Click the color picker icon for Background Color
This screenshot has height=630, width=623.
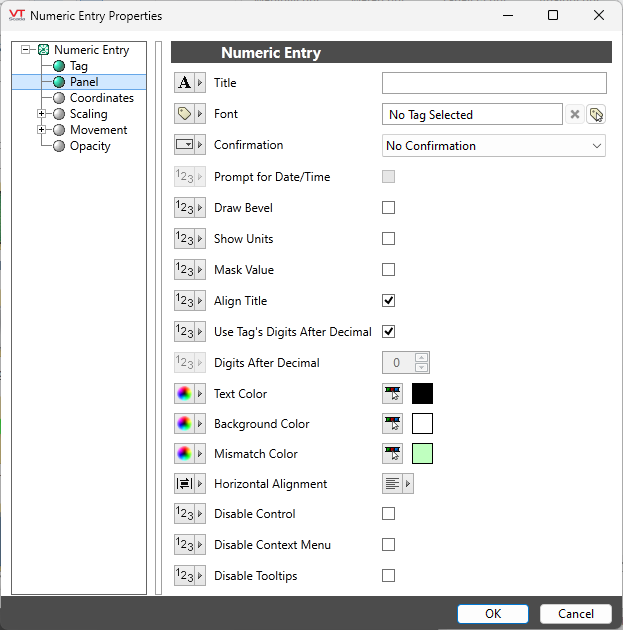393,424
